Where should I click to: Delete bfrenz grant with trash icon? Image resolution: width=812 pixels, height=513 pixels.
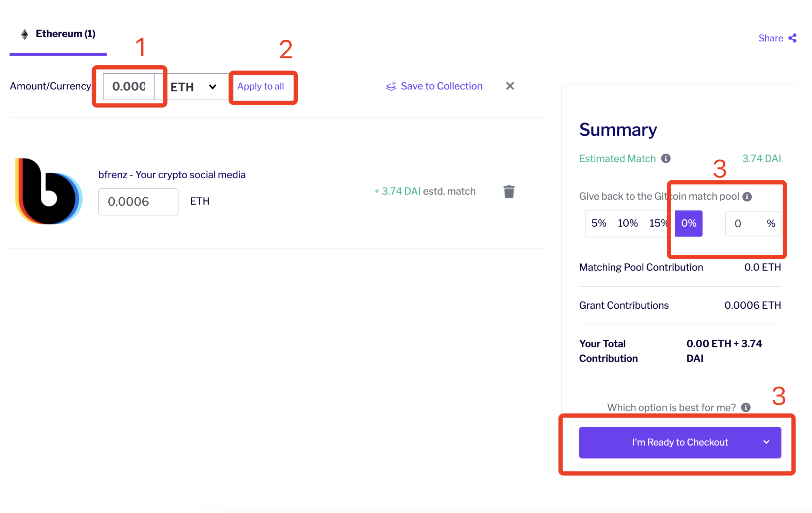point(509,192)
